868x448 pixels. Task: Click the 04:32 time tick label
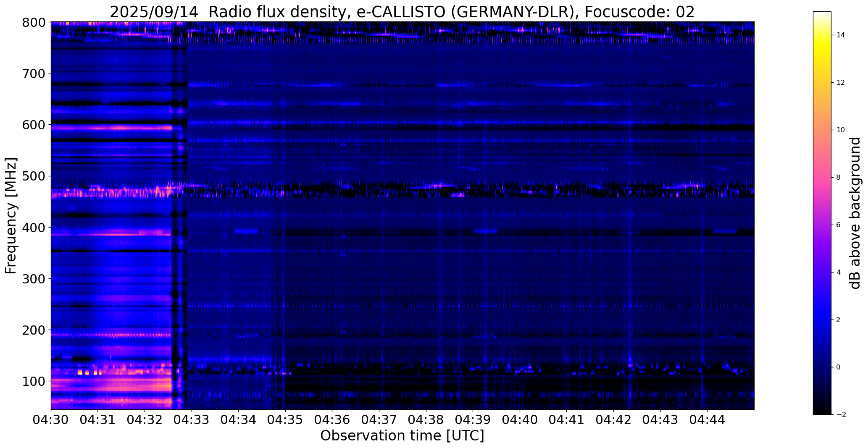tap(145, 420)
